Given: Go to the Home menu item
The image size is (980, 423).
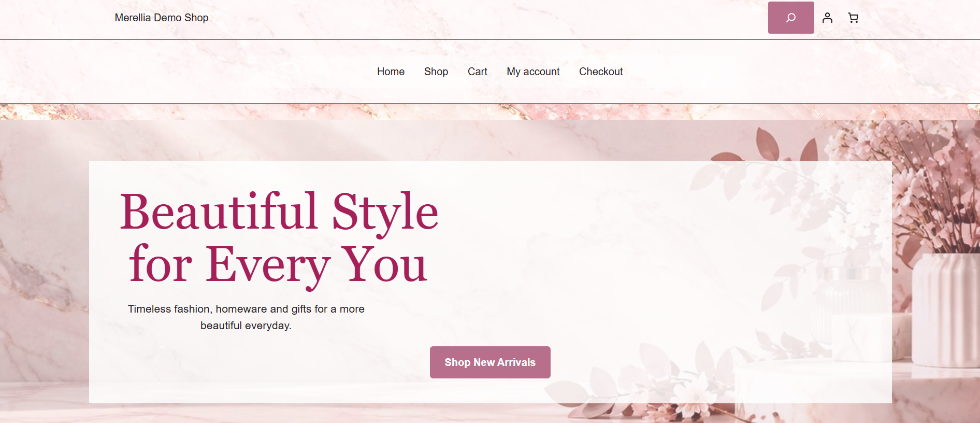Looking at the screenshot, I should tap(391, 72).
